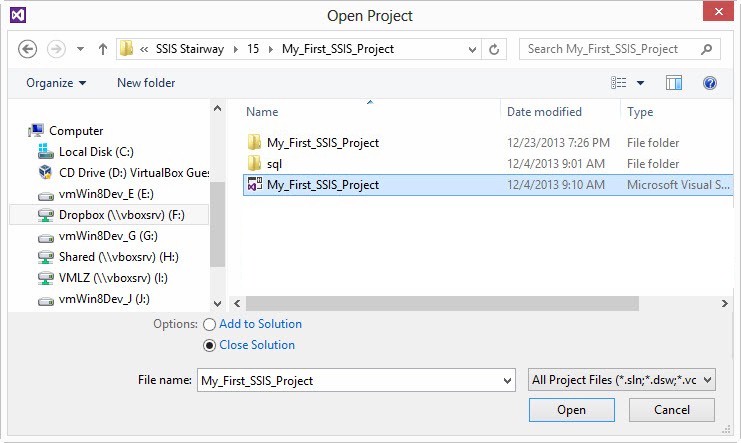Select the Close Solution radio button

[x=209, y=345]
